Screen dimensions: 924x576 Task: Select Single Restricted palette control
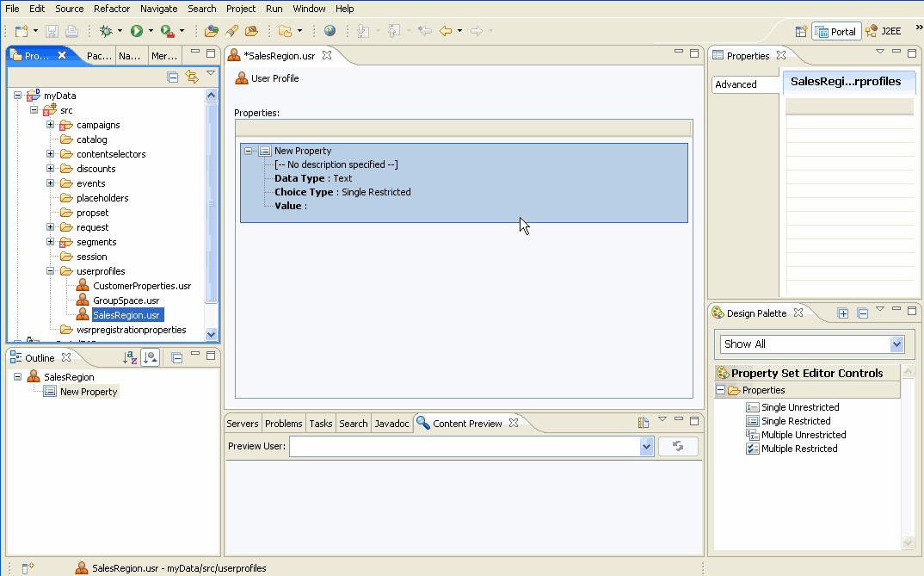pyautogui.click(x=788, y=421)
